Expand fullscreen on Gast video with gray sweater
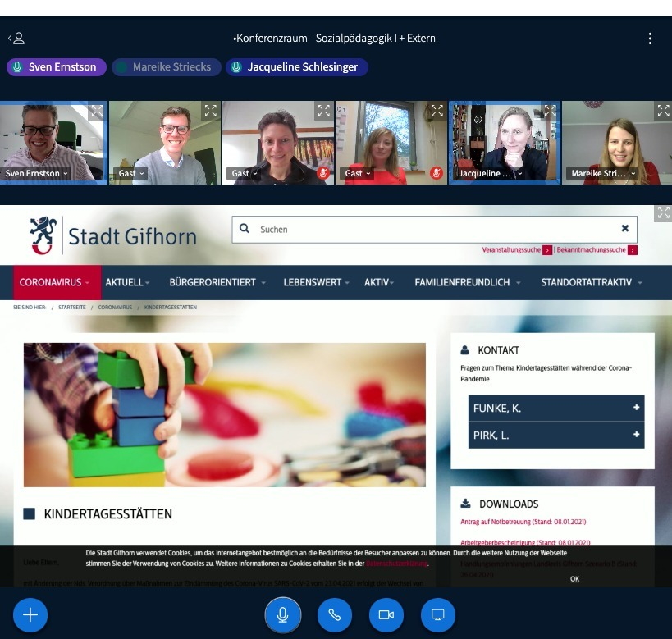672x639 pixels. (x=210, y=111)
